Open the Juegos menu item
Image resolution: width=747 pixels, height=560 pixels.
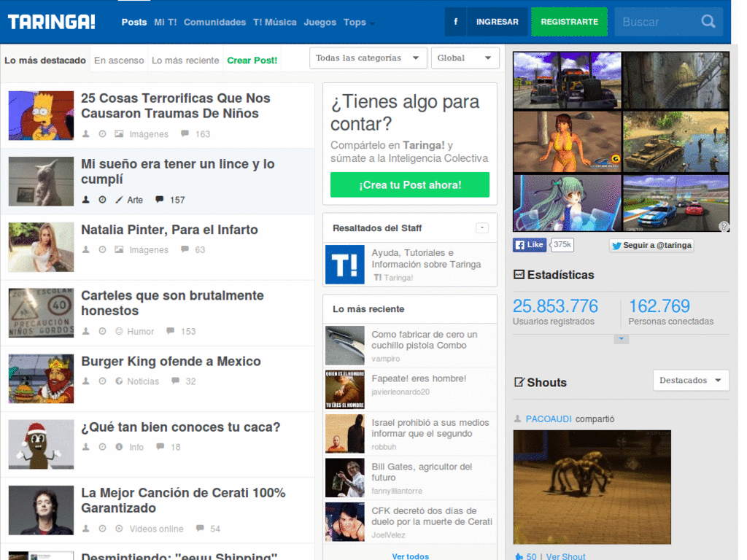320,22
